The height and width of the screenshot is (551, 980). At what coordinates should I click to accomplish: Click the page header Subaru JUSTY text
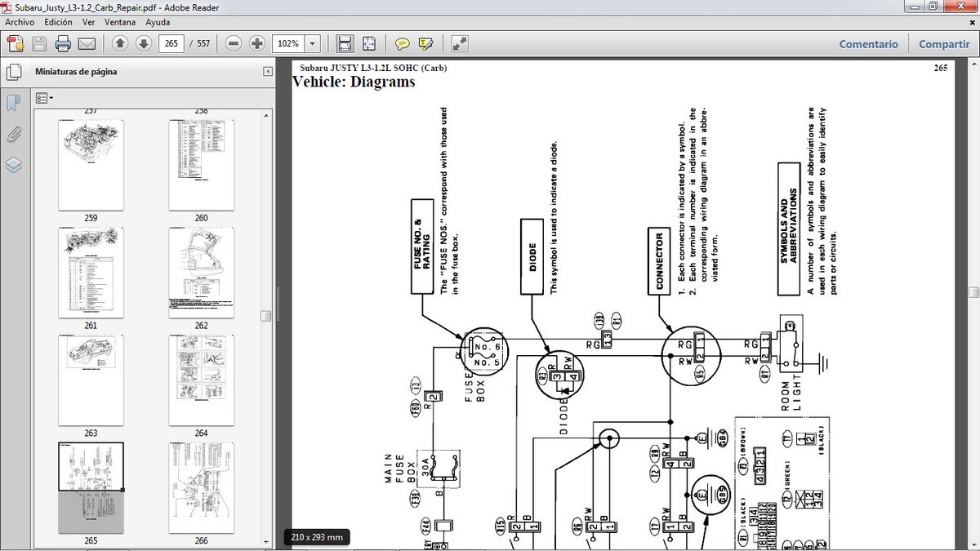click(x=374, y=68)
